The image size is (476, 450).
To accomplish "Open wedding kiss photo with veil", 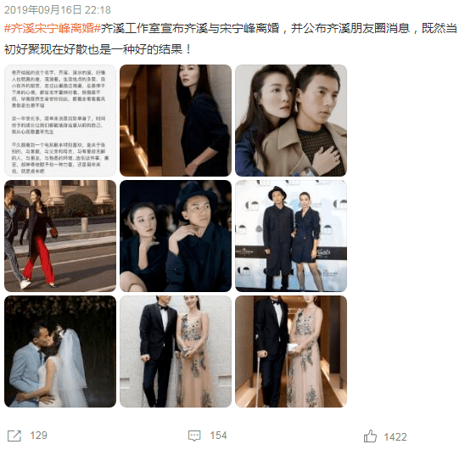I will [60, 352].
